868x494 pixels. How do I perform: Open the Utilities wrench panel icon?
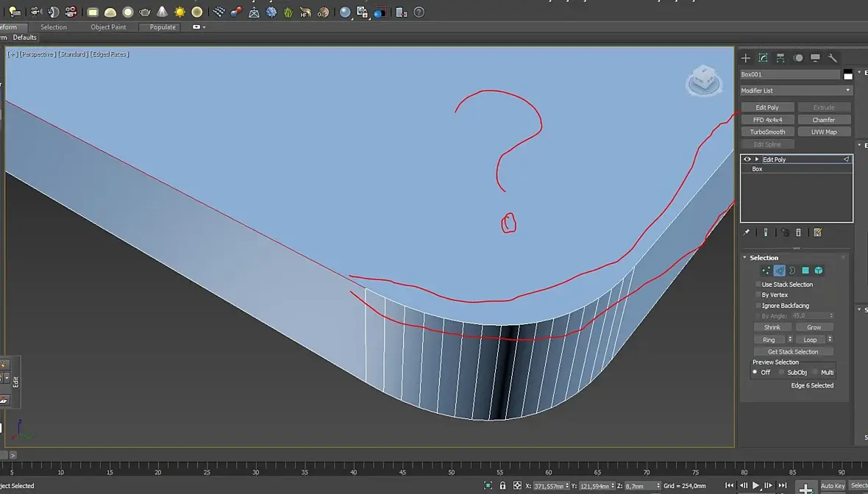833,57
